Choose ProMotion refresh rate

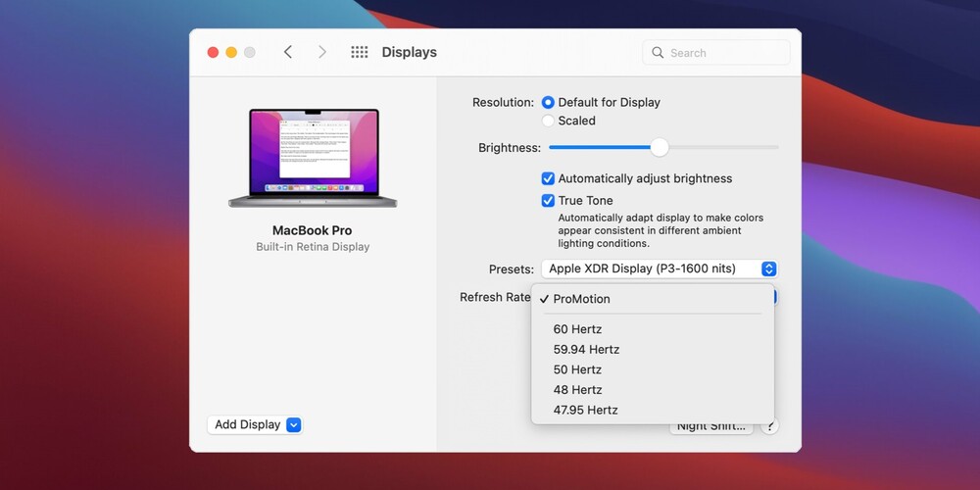point(653,299)
